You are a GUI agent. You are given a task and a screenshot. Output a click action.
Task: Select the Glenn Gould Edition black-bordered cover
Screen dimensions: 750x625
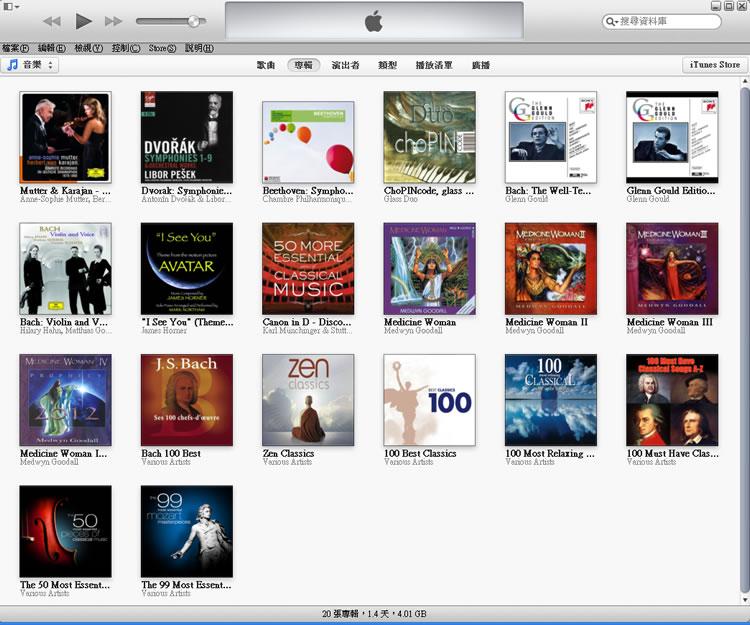(x=673, y=137)
